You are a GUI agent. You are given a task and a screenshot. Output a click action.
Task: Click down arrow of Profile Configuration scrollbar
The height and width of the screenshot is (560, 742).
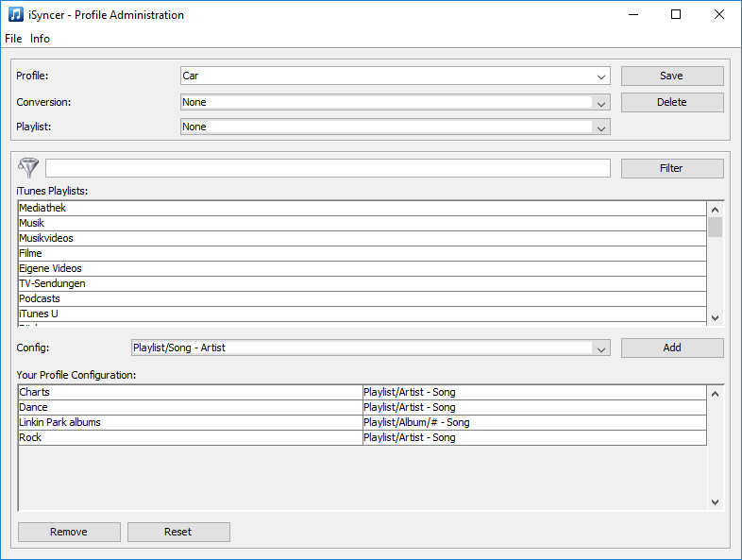point(715,502)
